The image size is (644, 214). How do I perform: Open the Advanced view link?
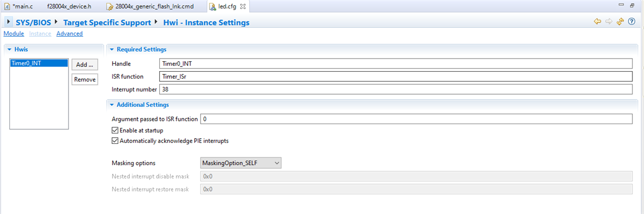[x=70, y=33]
